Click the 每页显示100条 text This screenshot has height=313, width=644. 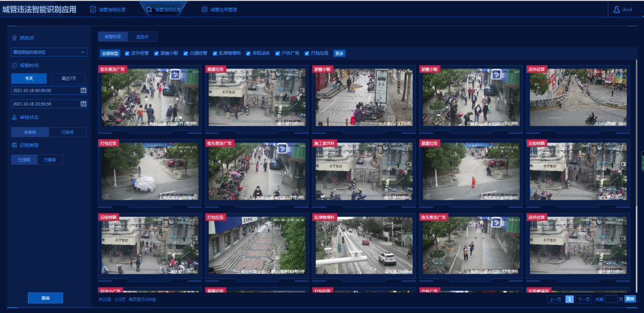(142, 299)
